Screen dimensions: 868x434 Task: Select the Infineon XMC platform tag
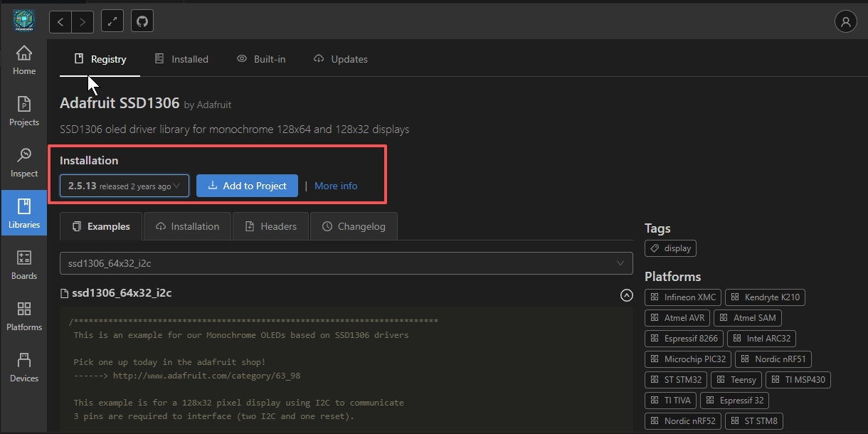click(x=683, y=297)
